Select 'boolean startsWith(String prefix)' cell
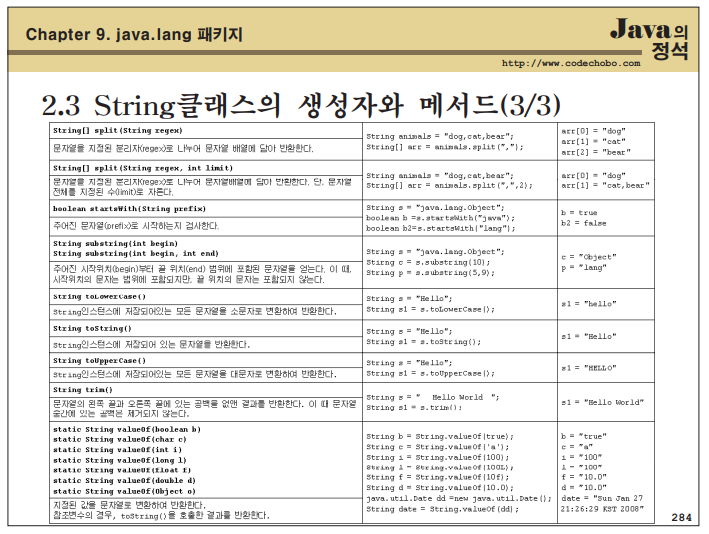 (206, 209)
